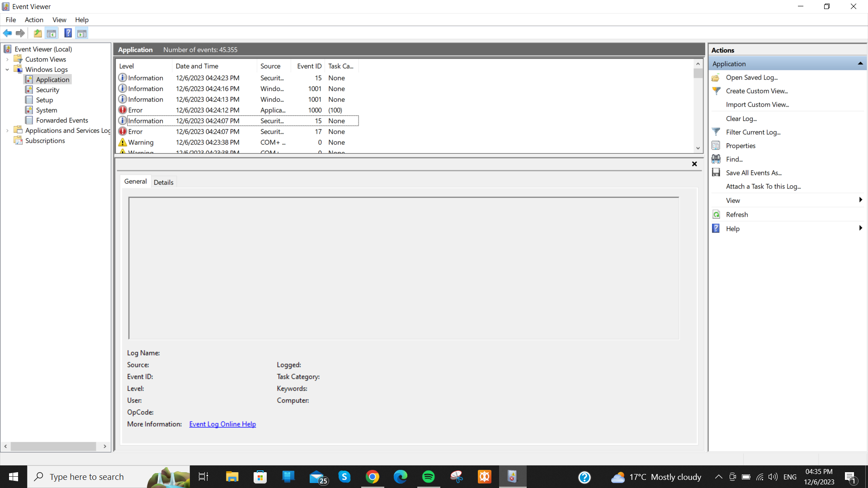This screenshot has height=488, width=868.
Task: Open the Event Log Online Help link
Action: pos(222,424)
